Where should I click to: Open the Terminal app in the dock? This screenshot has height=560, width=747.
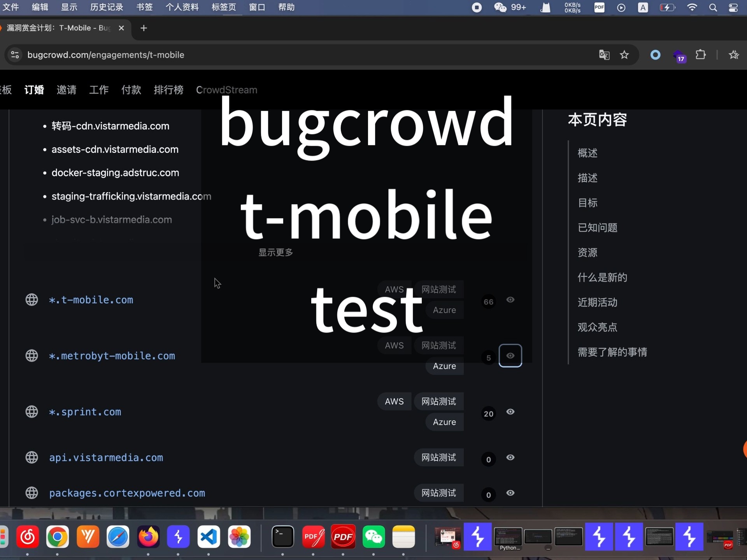pyautogui.click(x=282, y=537)
